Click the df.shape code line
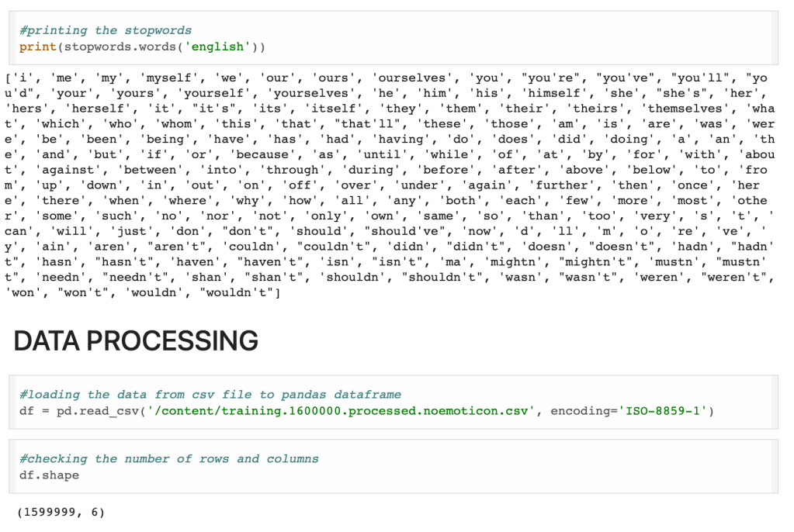This screenshot has height=532, width=794. [49, 475]
